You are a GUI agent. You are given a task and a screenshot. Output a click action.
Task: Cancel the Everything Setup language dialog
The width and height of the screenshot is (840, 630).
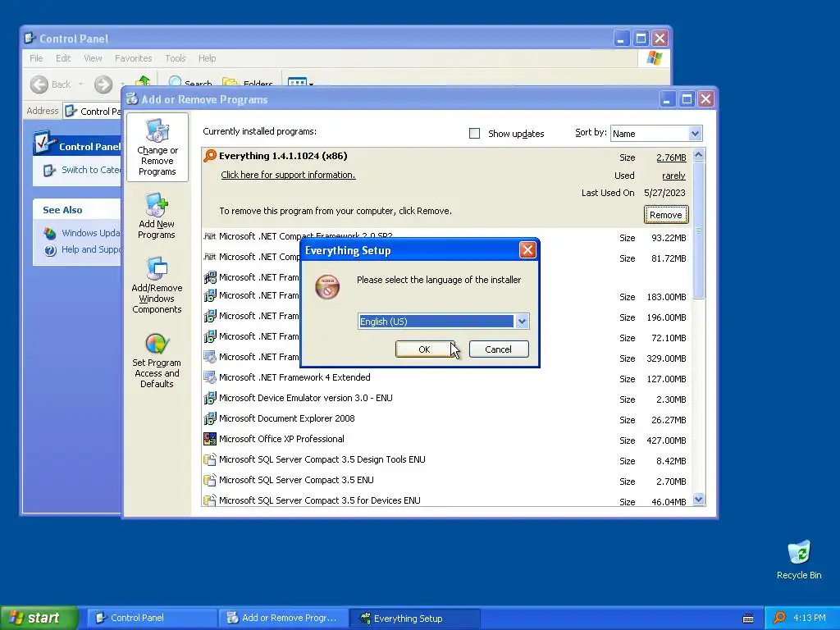[x=498, y=349]
